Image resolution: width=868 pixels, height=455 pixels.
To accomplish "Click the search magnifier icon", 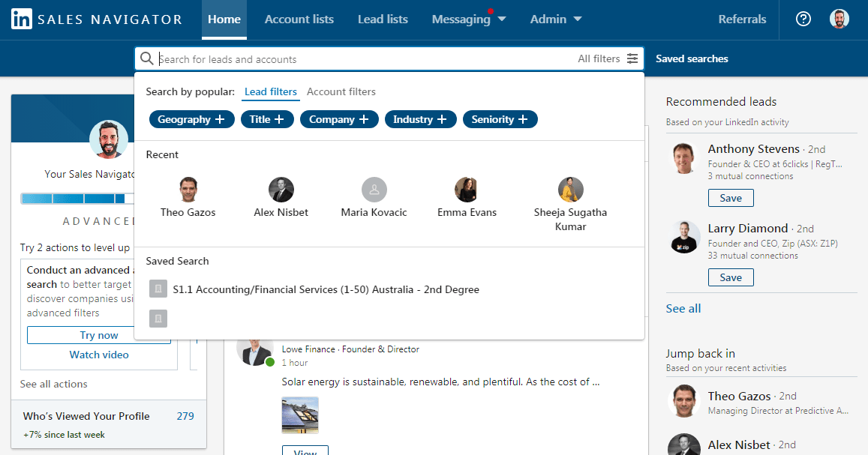I will [147, 58].
